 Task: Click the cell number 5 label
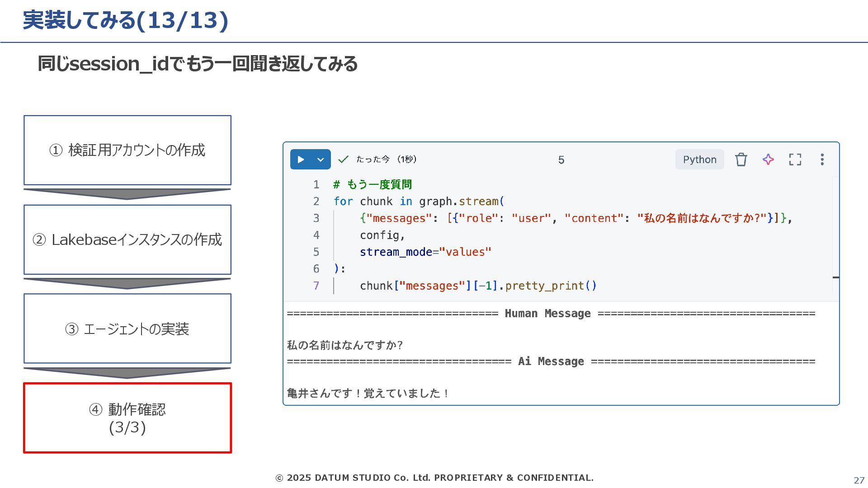561,160
